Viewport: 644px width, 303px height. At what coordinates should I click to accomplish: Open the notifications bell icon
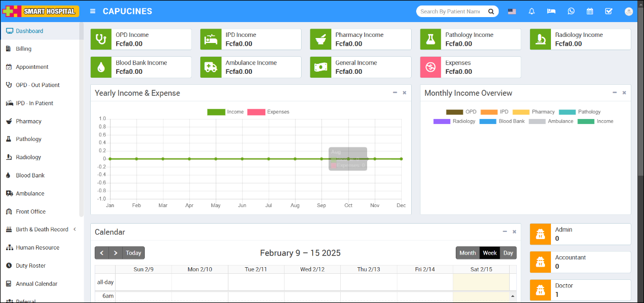tap(531, 11)
